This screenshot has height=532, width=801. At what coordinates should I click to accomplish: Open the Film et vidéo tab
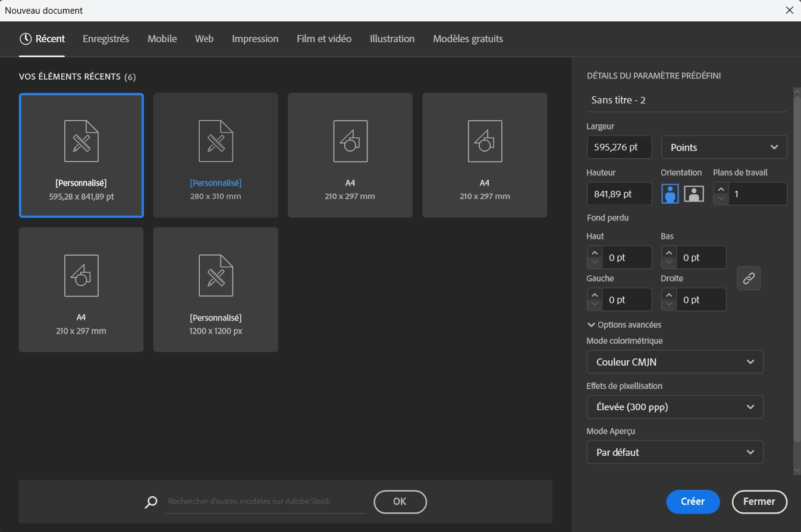click(324, 39)
